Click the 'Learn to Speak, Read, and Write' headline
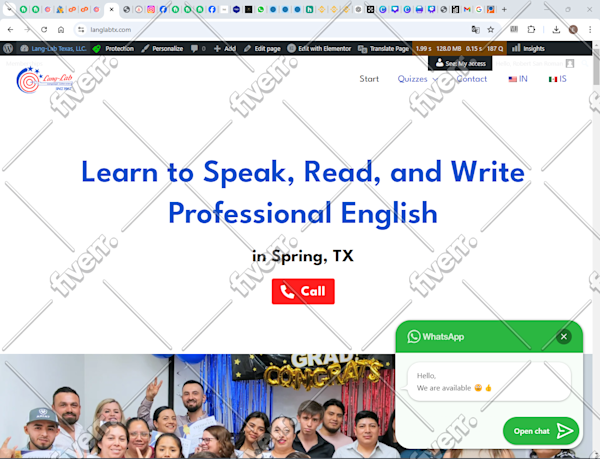This screenshot has height=459, width=600. point(303,173)
